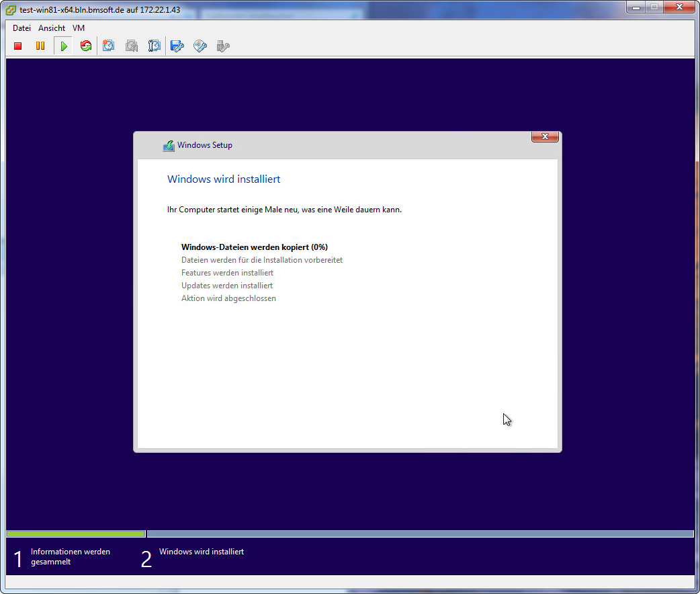Power on the VM with the green play icon
Screen dimensions: 700x594
63,46
